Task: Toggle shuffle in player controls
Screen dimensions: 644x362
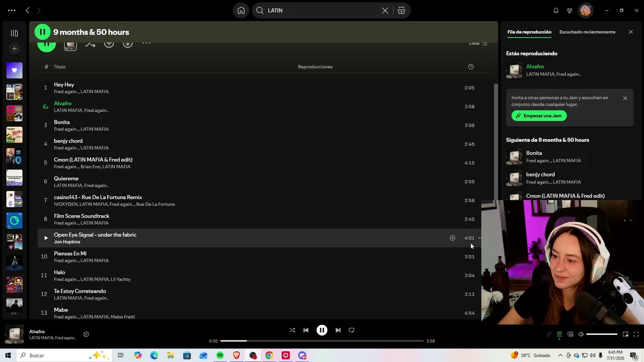Action: coord(292,330)
